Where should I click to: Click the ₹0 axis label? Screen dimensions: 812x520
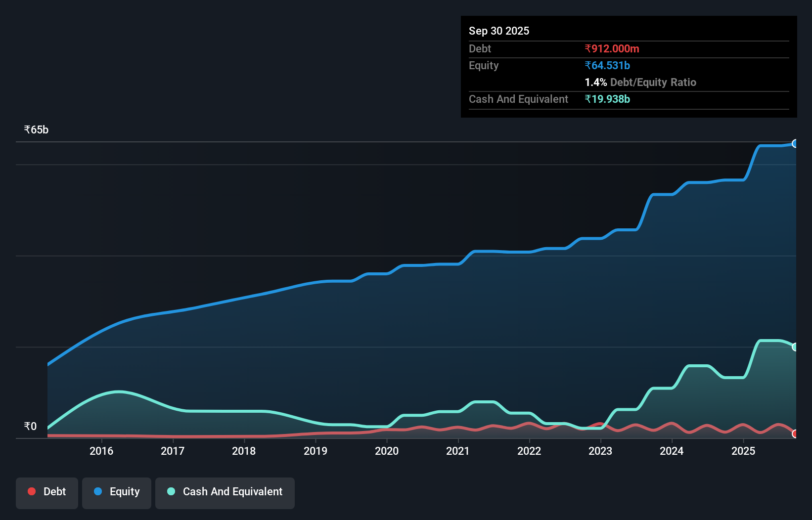[31, 426]
